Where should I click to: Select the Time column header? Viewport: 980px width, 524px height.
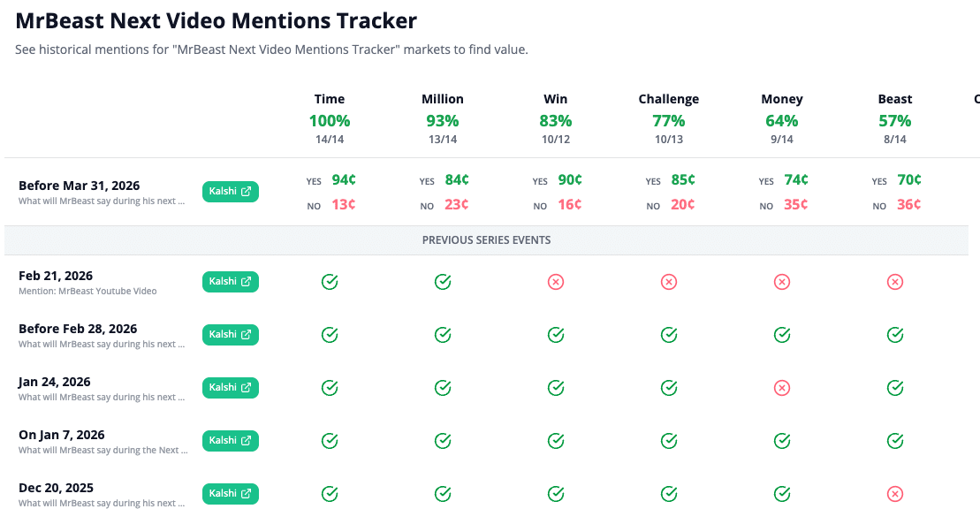pyautogui.click(x=330, y=99)
